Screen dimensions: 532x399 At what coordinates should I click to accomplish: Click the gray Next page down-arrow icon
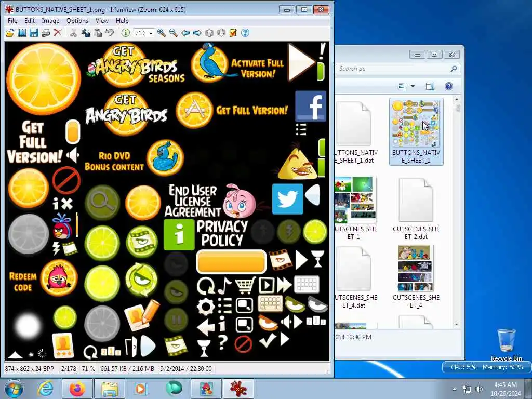click(221, 33)
